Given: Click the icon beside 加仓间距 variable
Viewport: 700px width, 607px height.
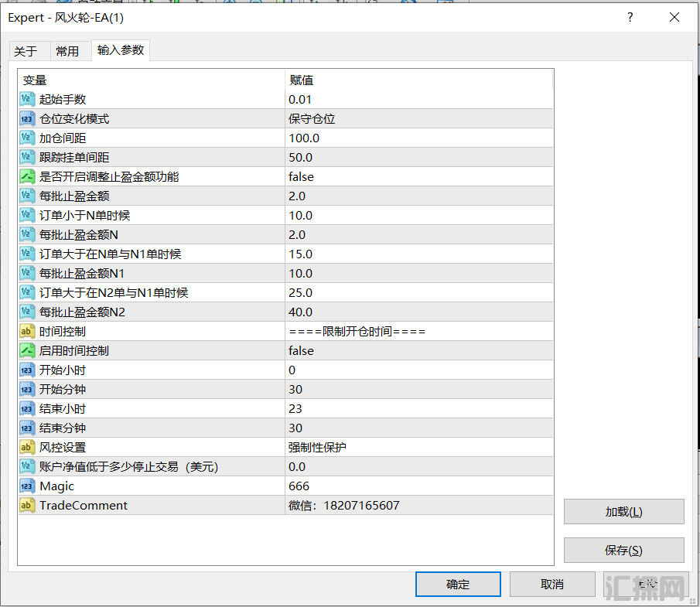Looking at the screenshot, I should (x=27, y=138).
